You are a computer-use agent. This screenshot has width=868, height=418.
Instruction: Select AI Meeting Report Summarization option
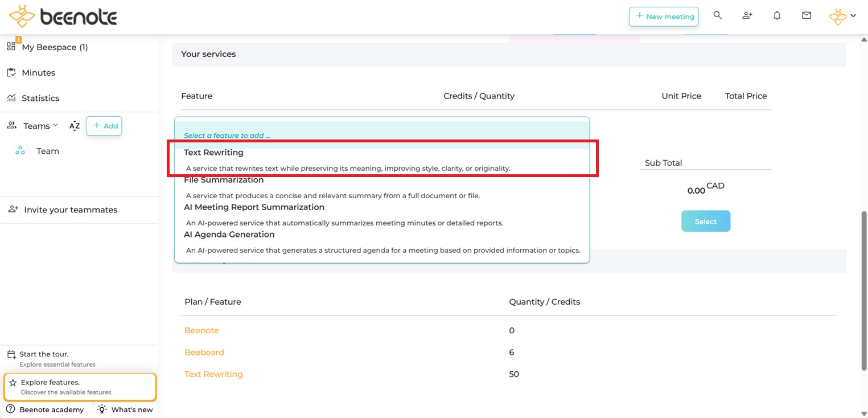coord(254,207)
